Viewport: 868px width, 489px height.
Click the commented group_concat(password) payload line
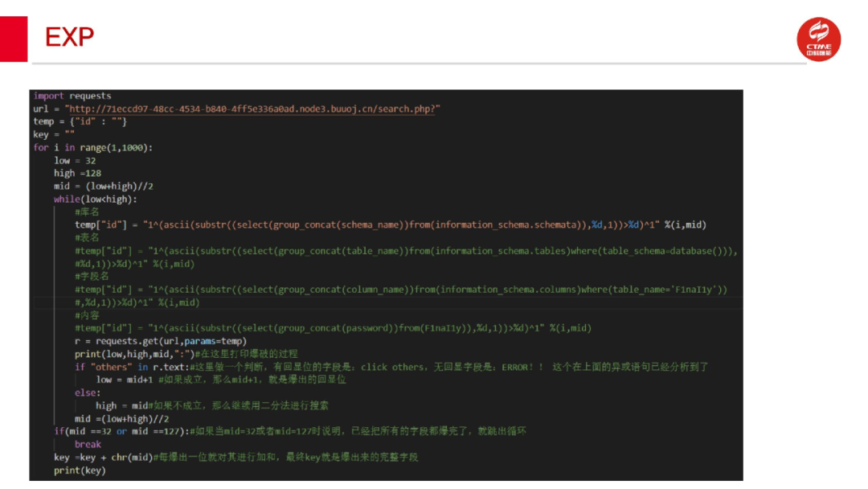pyautogui.click(x=333, y=328)
